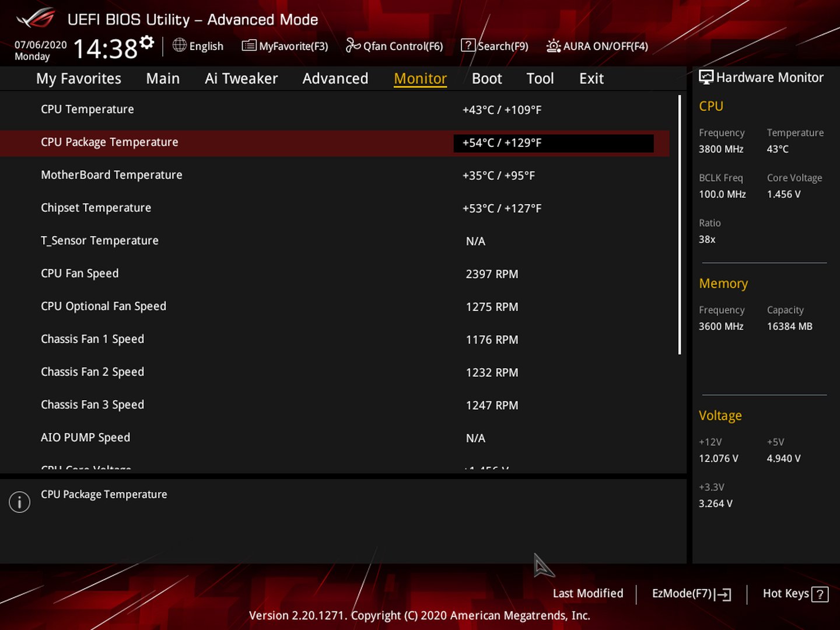Viewport: 840px width, 630px height.
Task: Launch Qfan Control(F6)
Action: point(403,46)
